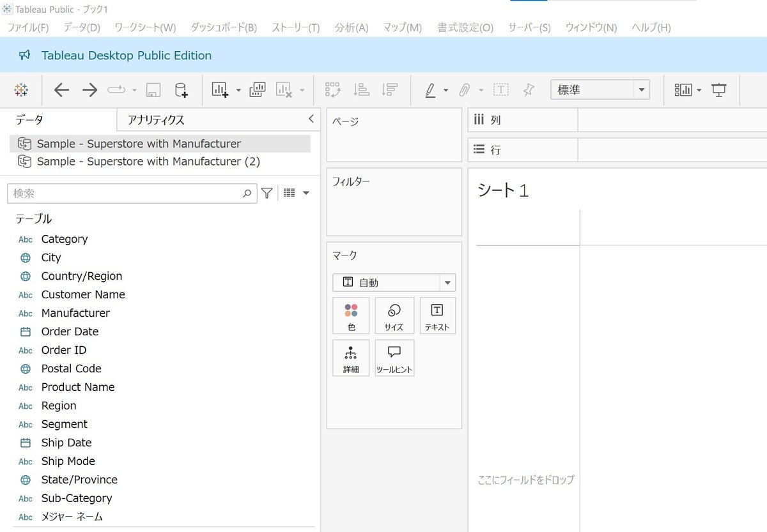This screenshot has width=767, height=532.
Task: Click the 検索 search field
Action: [132, 194]
